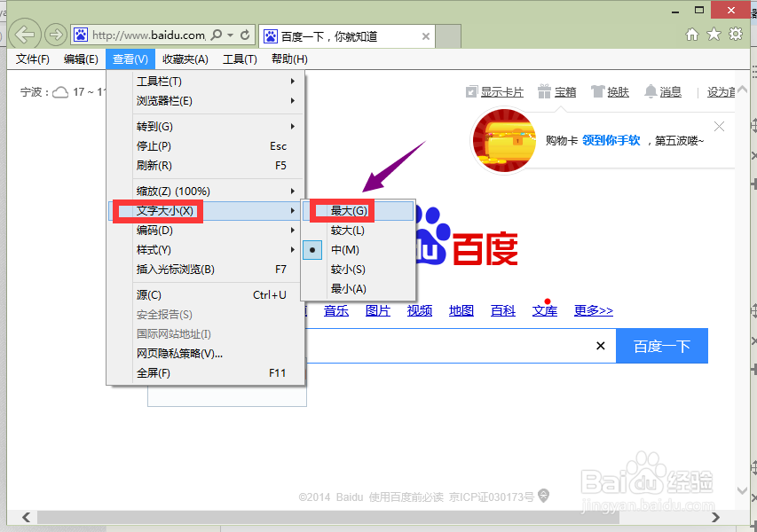Choose 刷新(R) from the view menu
Viewport: 757px width, 532px height.
coord(206,166)
